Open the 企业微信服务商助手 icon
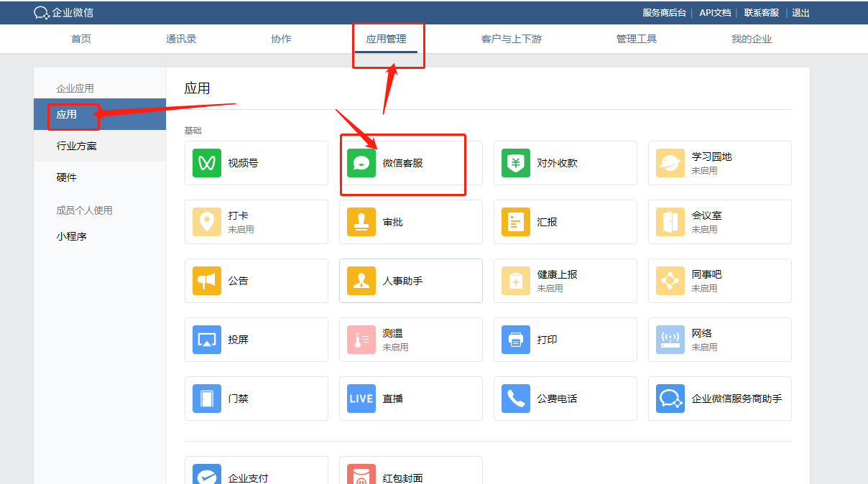The image size is (868, 484). click(x=670, y=399)
